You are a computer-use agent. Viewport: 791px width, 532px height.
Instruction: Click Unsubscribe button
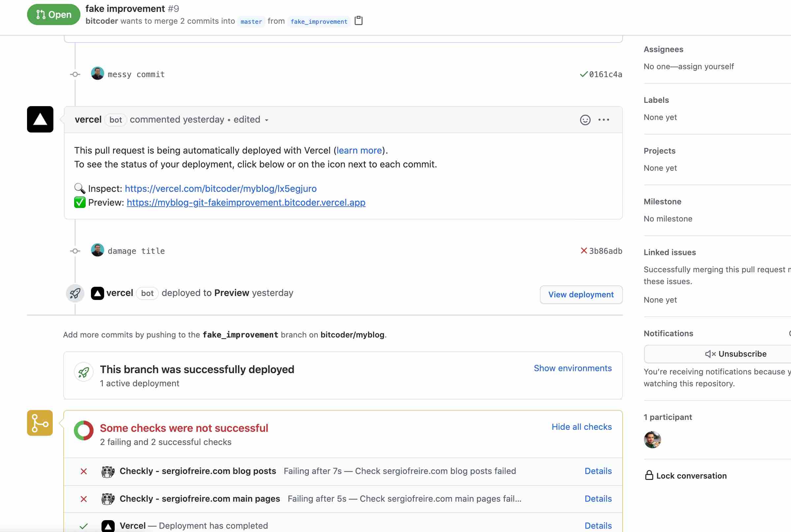coord(735,354)
